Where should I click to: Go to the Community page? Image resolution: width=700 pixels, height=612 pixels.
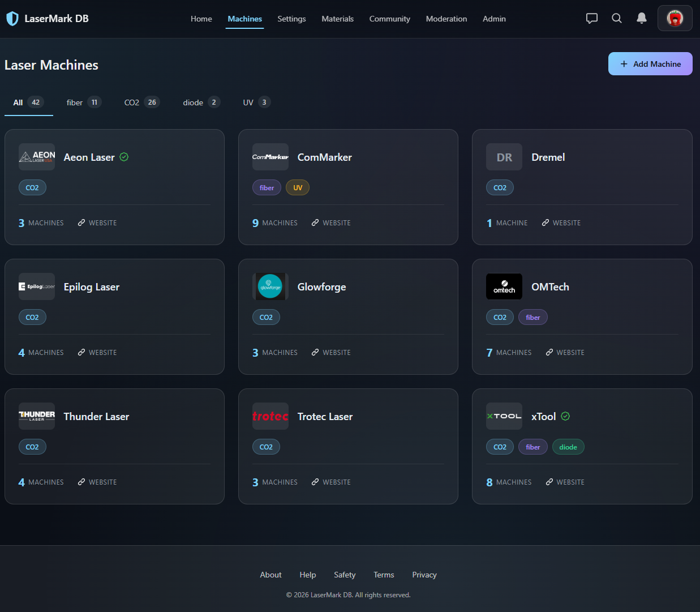coord(389,19)
